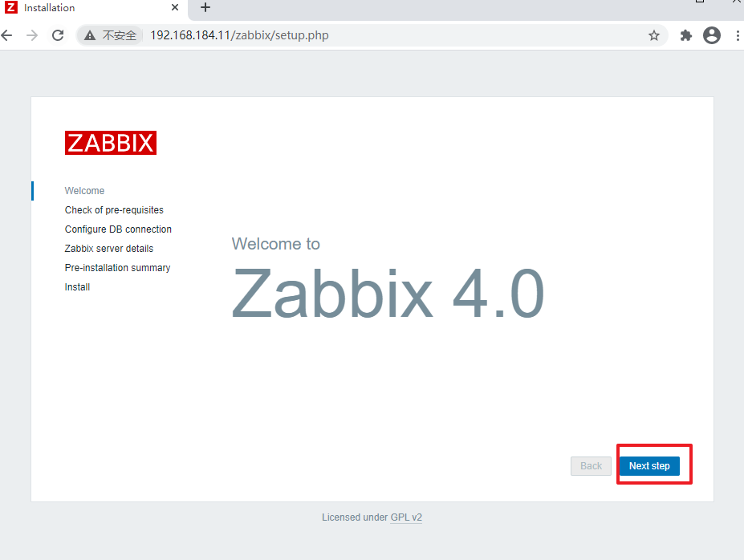
Task: Select Pre-installation summary step
Action: [x=117, y=268]
